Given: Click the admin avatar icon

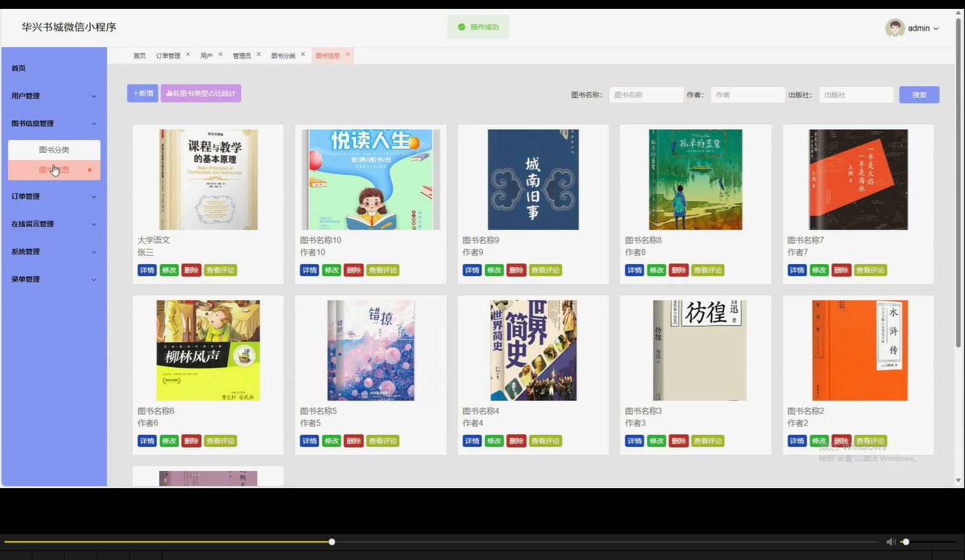Looking at the screenshot, I should pyautogui.click(x=895, y=28).
